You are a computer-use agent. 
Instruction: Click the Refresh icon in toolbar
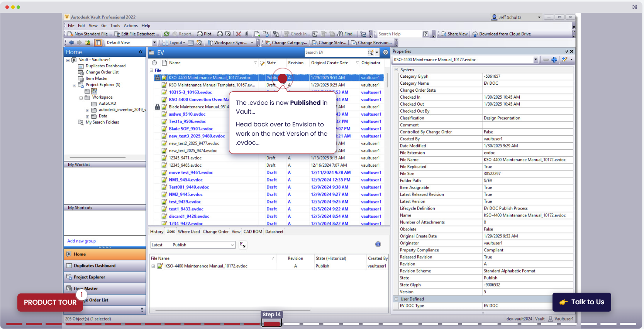pos(166,34)
